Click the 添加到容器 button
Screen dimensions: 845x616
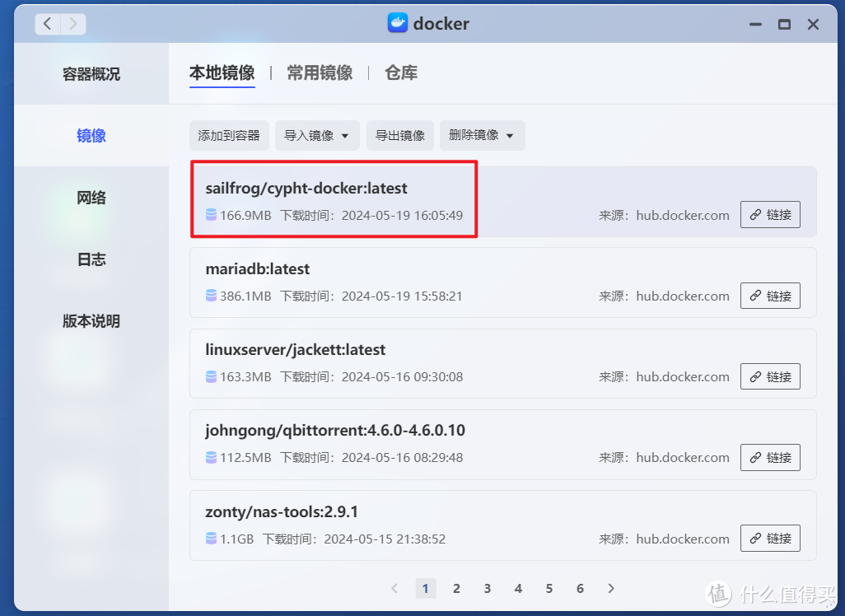[229, 135]
